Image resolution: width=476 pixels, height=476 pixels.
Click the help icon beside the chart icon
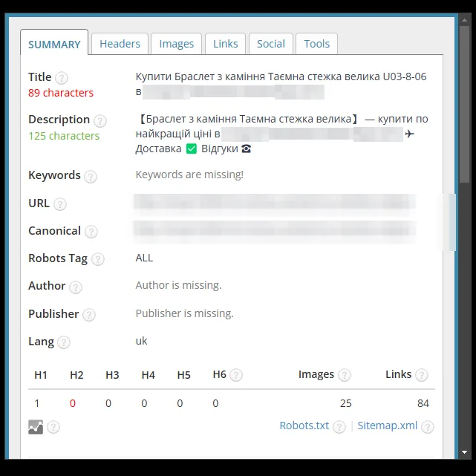[53, 427]
